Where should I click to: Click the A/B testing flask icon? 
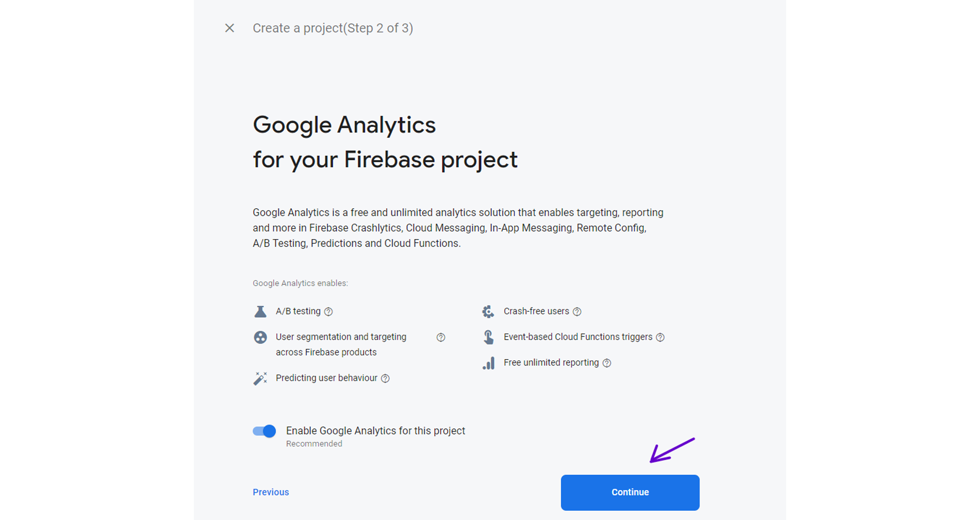coord(260,311)
